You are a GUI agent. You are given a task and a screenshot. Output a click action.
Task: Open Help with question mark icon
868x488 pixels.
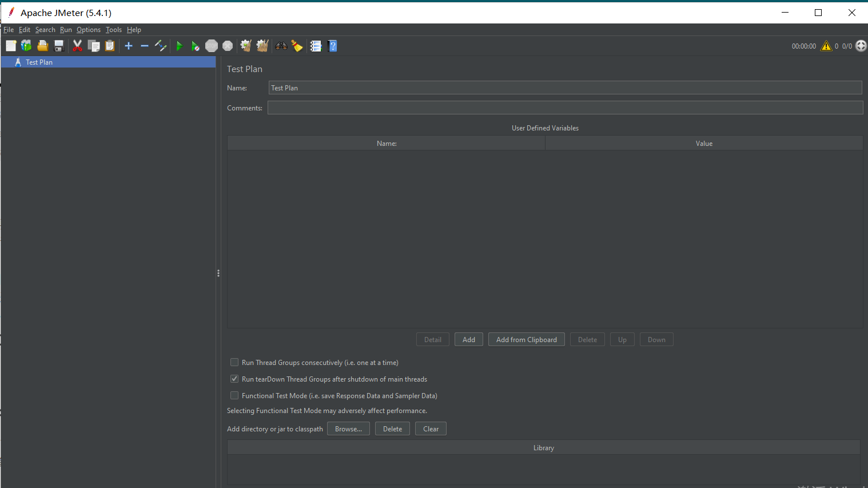tap(333, 46)
